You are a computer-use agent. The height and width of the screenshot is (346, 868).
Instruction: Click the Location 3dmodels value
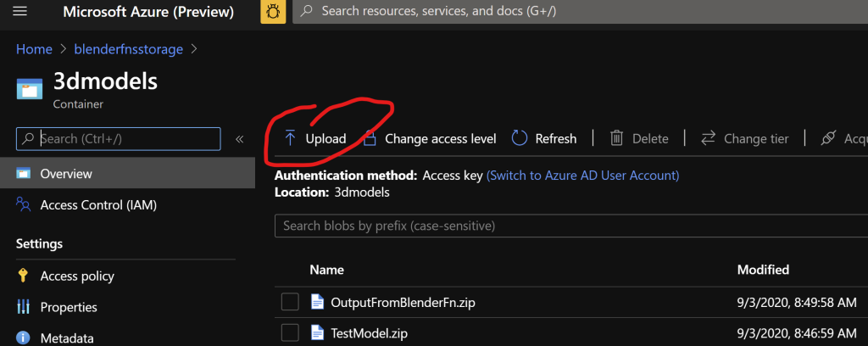(362, 193)
